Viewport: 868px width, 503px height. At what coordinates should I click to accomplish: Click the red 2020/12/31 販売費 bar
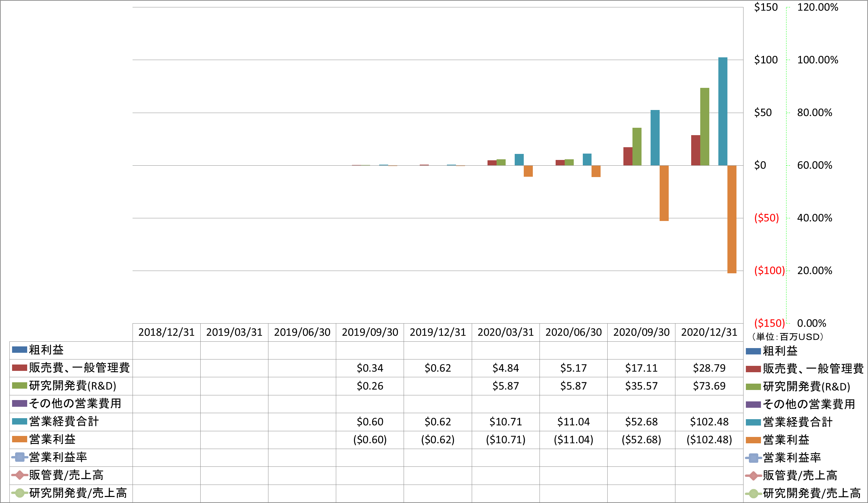click(x=696, y=151)
